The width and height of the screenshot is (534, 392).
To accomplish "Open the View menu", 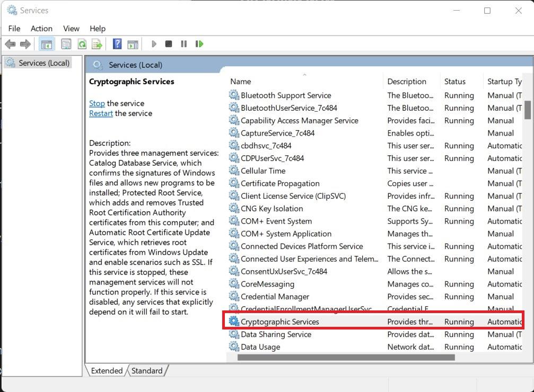I will [71, 29].
